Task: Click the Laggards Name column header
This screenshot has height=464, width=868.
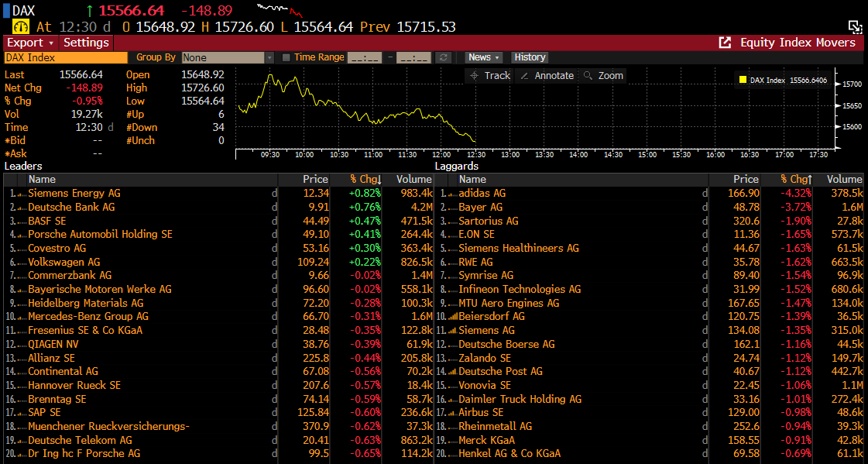Action: [583, 180]
